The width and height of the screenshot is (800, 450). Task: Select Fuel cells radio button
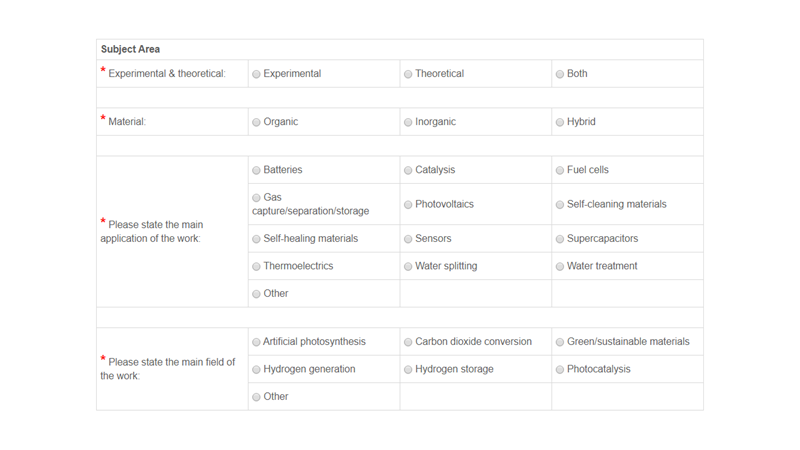tap(560, 171)
